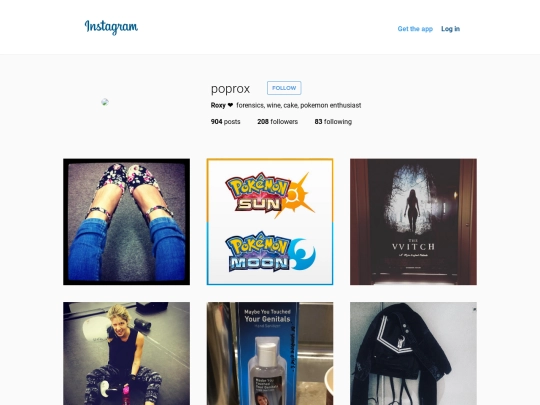
Task: Click the broken profile picture icon
Action: tap(105, 102)
